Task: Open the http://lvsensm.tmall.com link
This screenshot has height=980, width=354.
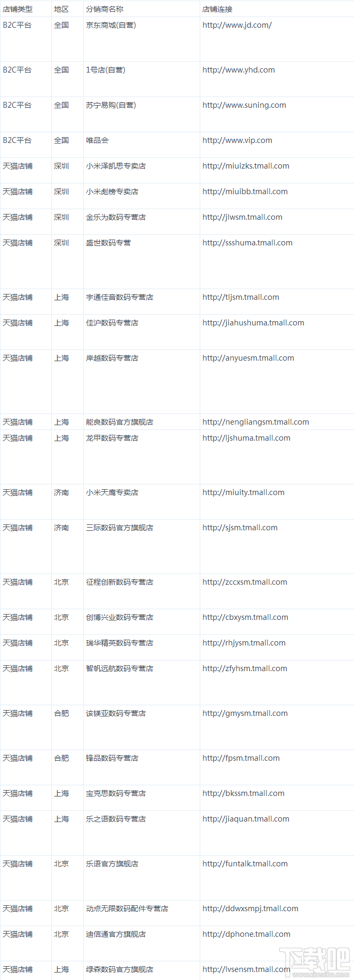Action: coord(246,969)
